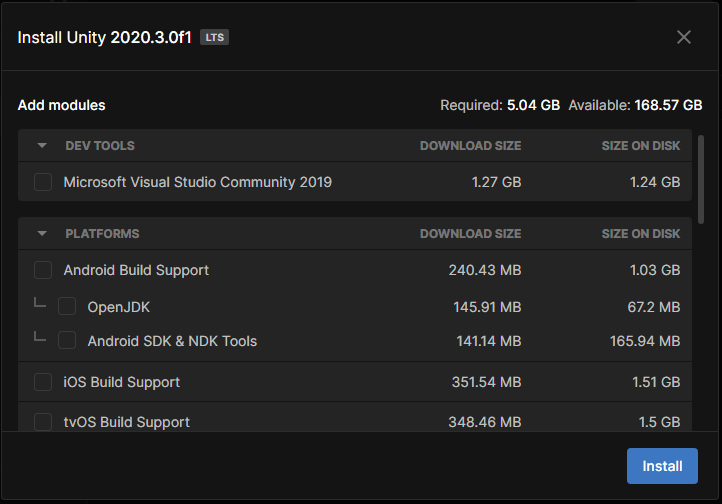Screen dimensions: 722x504
Task: Click the modules list vertical scrollbar
Action: coord(701,179)
